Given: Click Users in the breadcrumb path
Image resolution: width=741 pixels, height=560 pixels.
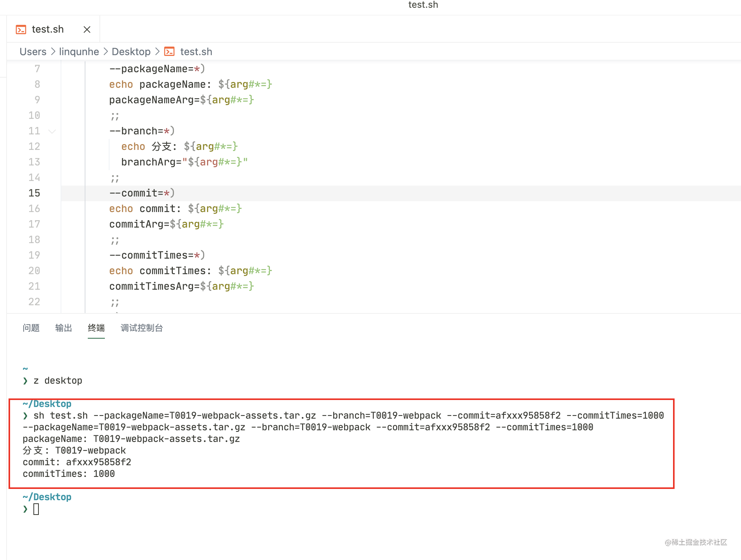Looking at the screenshot, I should pyautogui.click(x=33, y=52).
